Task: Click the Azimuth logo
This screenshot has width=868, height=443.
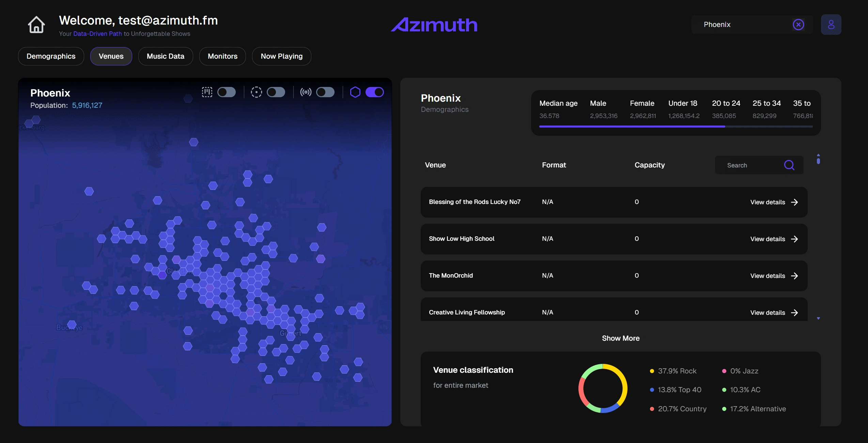Action: pyautogui.click(x=434, y=25)
